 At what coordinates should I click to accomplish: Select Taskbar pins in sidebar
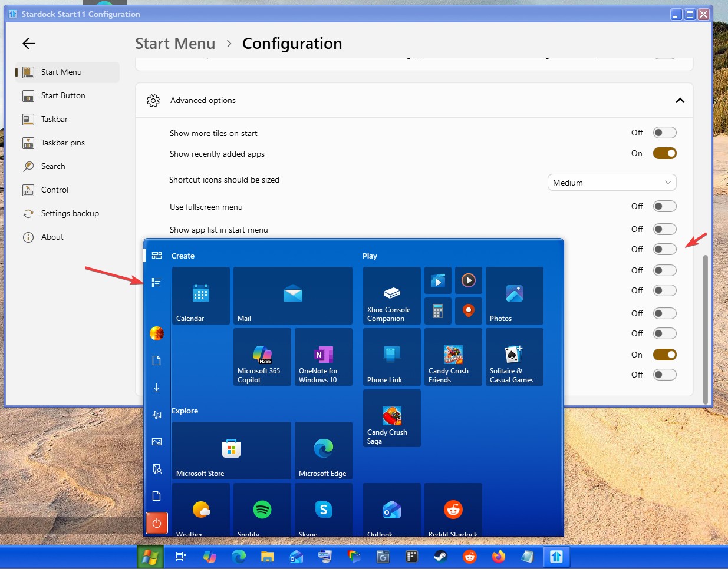(x=63, y=143)
